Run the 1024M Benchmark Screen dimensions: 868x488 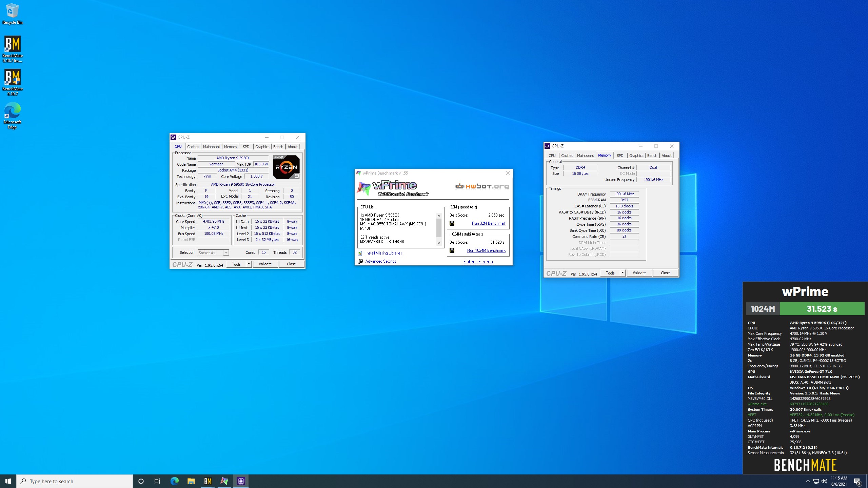(486, 250)
